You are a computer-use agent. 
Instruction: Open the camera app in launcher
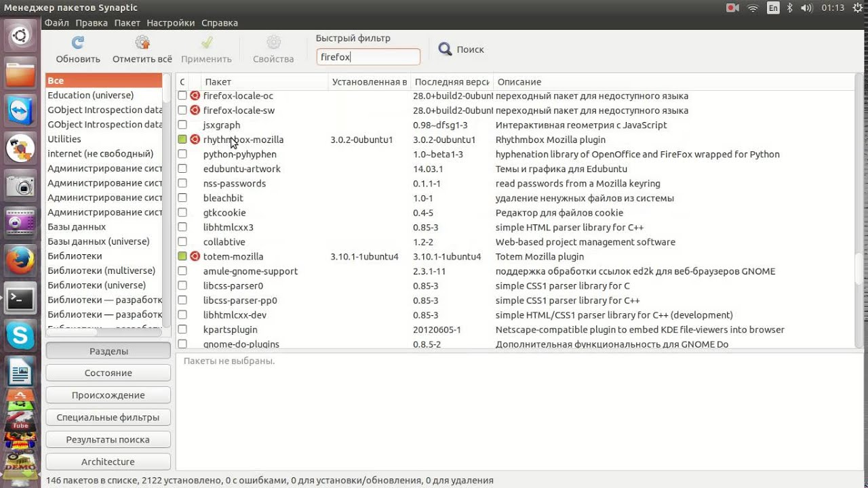20,185
